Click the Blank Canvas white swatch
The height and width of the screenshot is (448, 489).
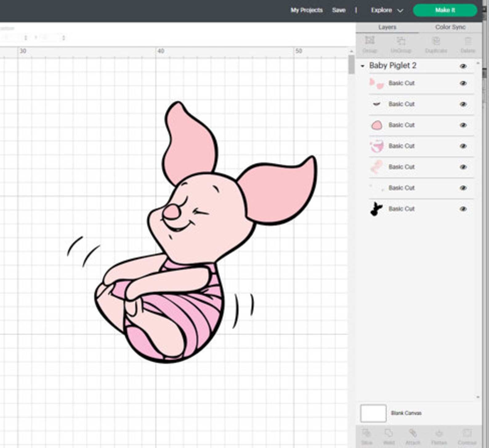pos(373,413)
